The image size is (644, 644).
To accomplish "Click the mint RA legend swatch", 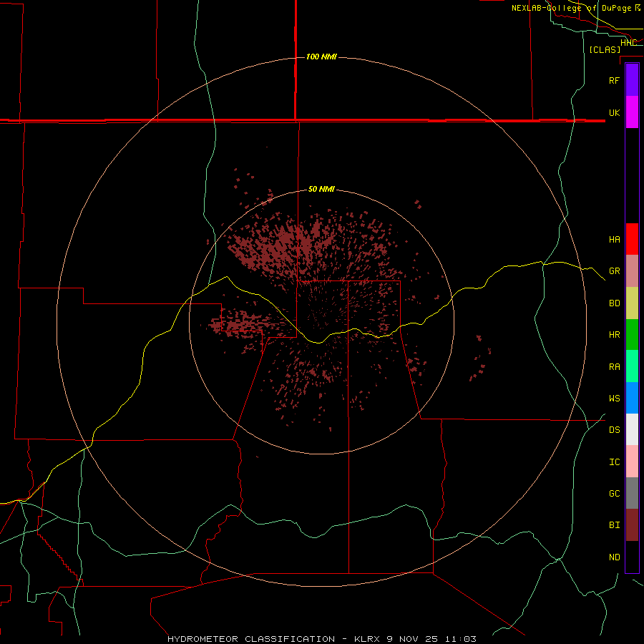I will click(x=632, y=366).
